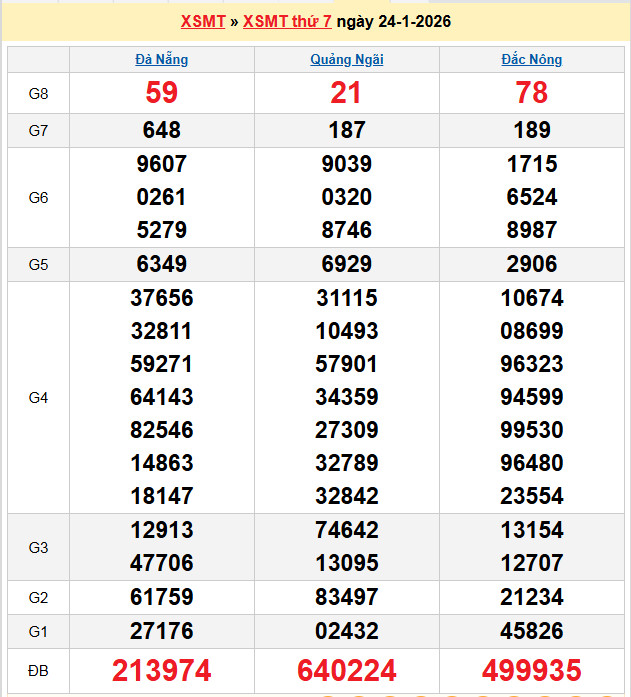Screen dimensions: 631x697
Task: Click Đắc Nông G5 number 2906
Action: coord(532,264)
